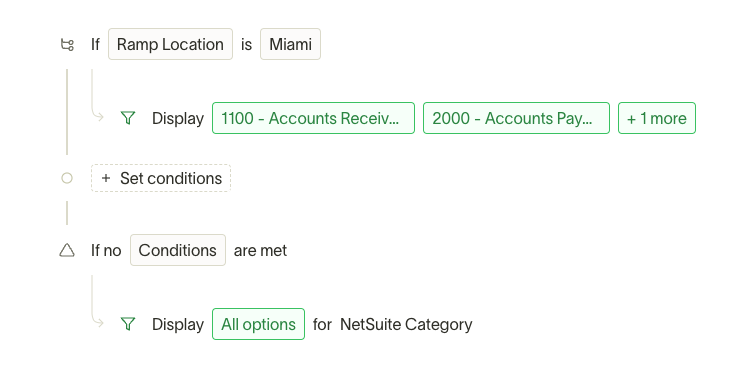Open the Conditions selector in fallback rule

tap(178, 250)
